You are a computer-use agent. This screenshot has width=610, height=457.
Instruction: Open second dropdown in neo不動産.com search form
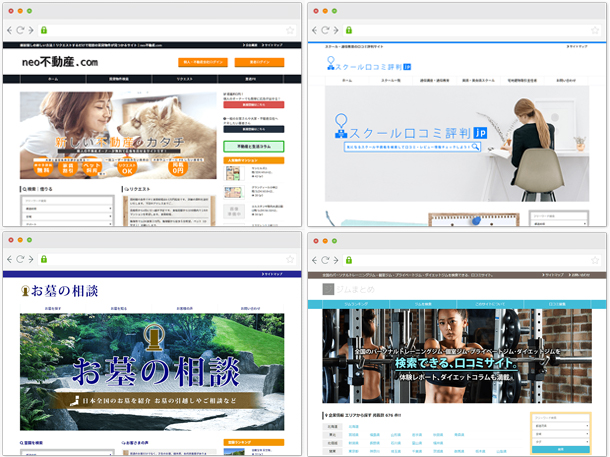pyautogui.click(x=67, y=217)
